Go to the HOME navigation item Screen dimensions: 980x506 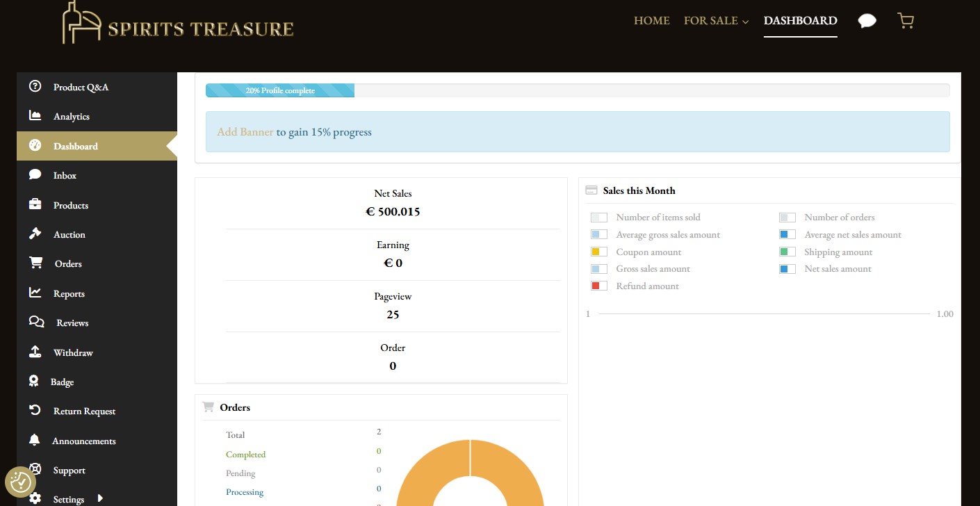pyautogui.click(x=651, y=21)
